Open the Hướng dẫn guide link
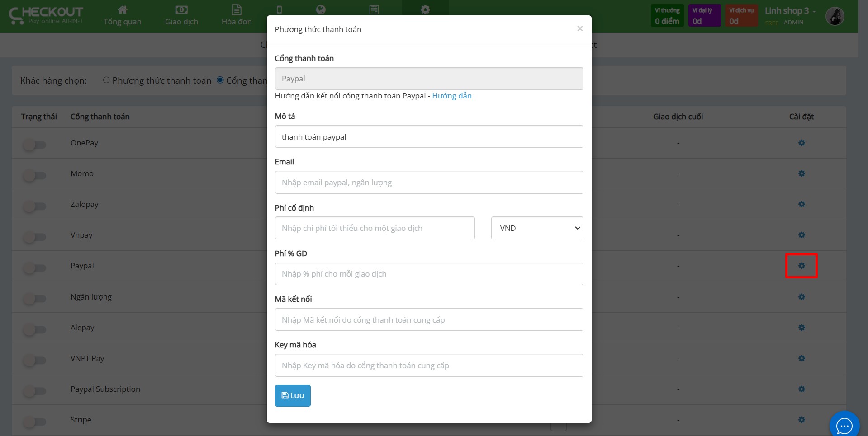The image size is (868, 436). coord(452,96)
